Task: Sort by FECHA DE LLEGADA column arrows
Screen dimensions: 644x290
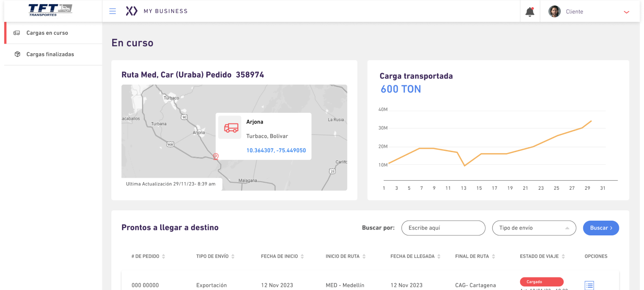Action: [x=439, y=256]
